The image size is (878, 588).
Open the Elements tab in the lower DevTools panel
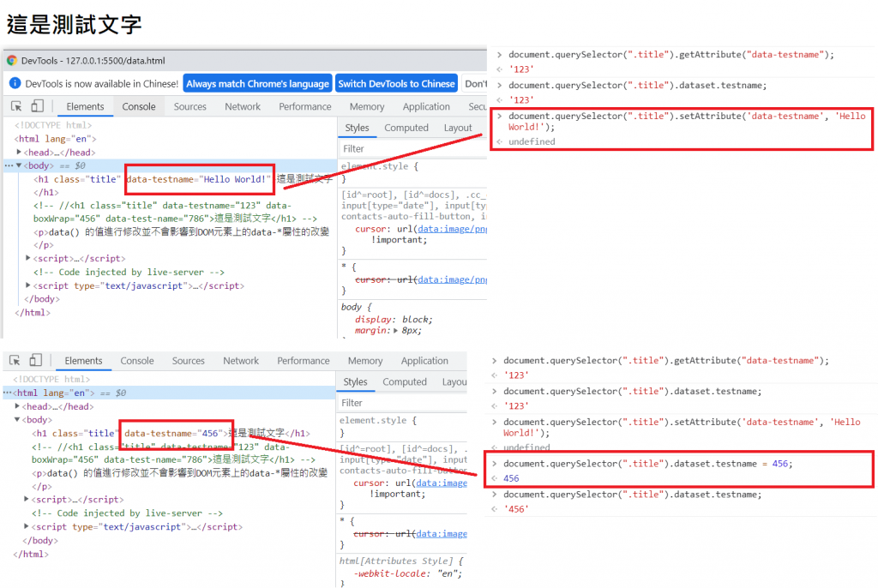(83, 361)
